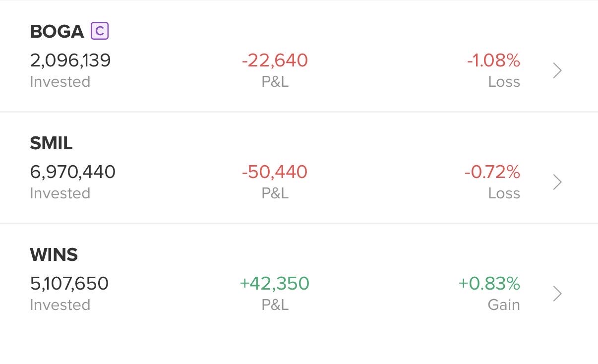Click SMIL invested amount 6,970,440
This screenshot has height=364, width=598.
click(73, 172)
